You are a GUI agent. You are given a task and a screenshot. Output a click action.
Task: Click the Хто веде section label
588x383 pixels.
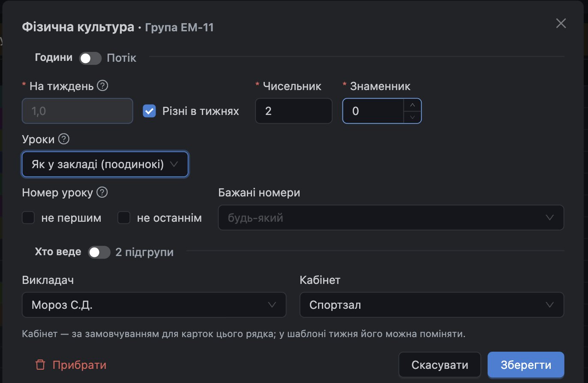(58, 252)
